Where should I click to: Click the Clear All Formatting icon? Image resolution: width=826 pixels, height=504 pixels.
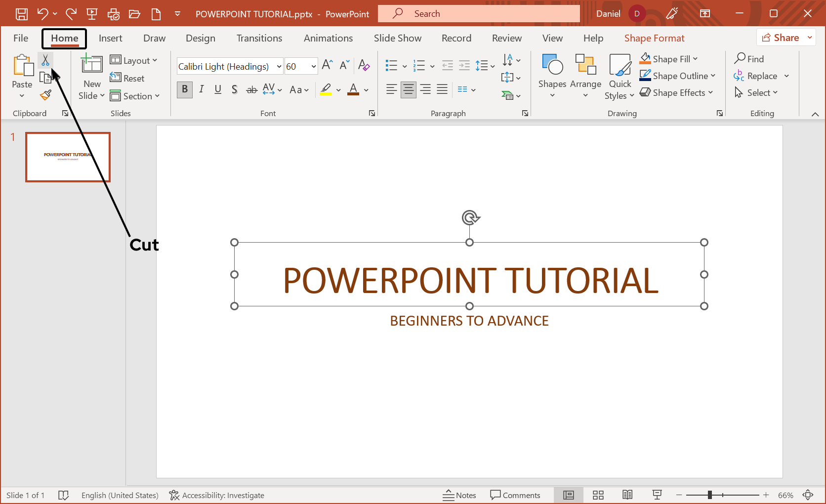click(364, 65)
